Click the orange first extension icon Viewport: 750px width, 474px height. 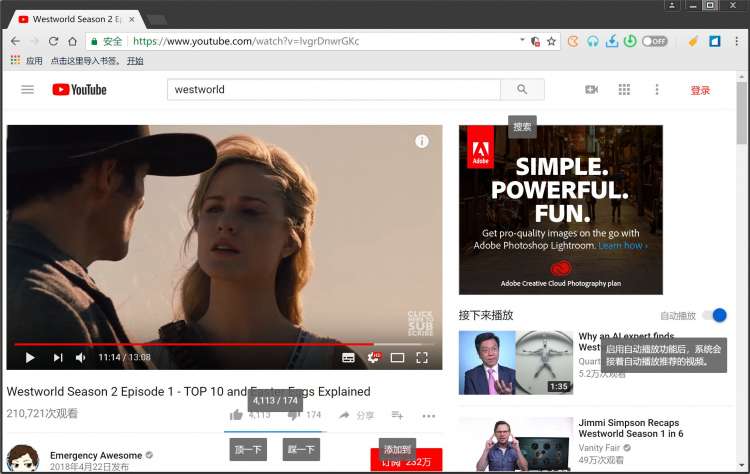[x=573, y=41]
